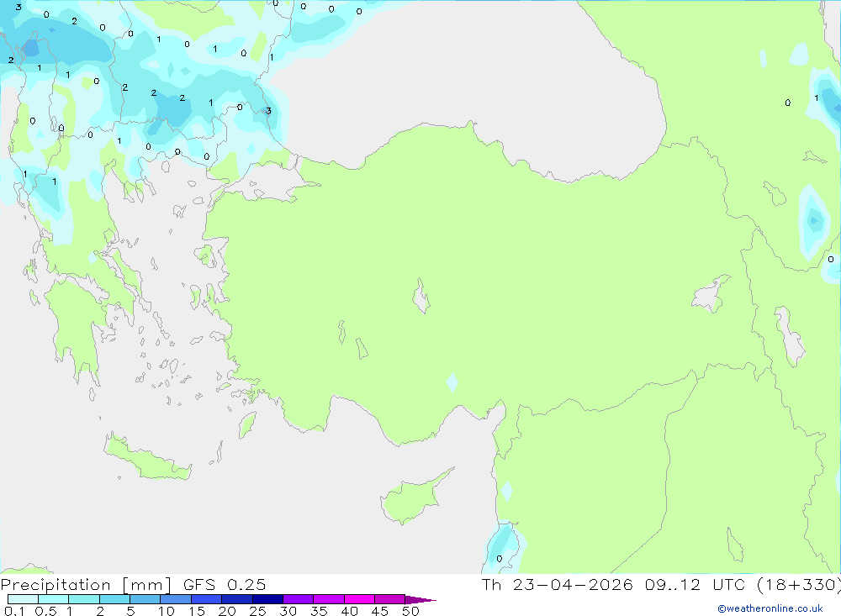
Task: Click the legend scale label "5"
Action: [x=130, y=611]
